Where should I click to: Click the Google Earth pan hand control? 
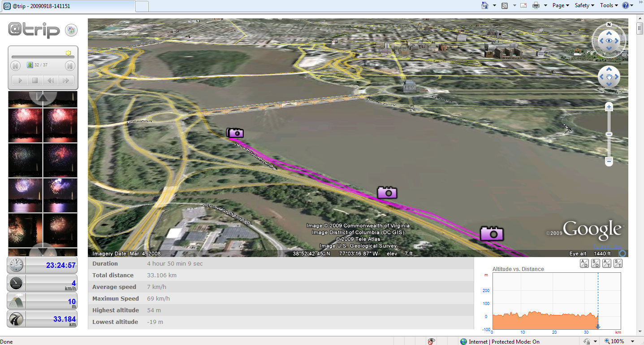point(609,77)
